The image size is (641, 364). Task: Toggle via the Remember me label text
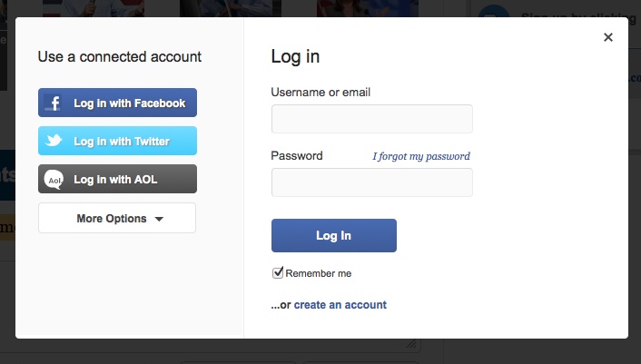coord(318,273)
